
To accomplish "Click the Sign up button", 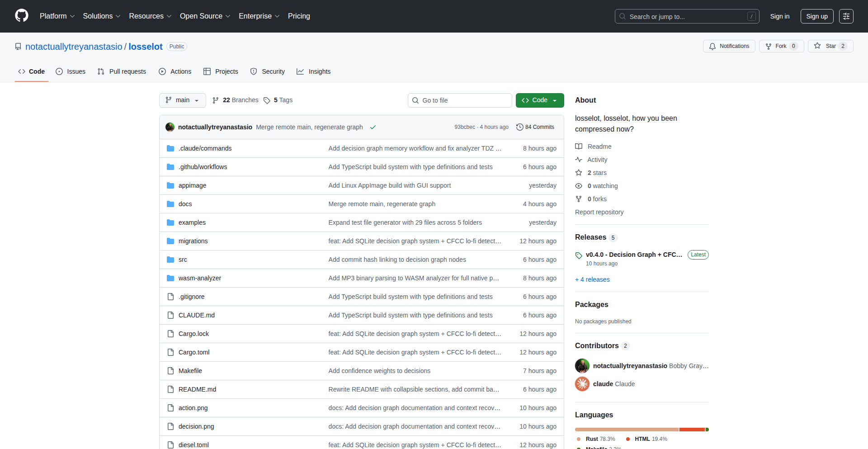I will pyautogui.click(x=816, y=16).
